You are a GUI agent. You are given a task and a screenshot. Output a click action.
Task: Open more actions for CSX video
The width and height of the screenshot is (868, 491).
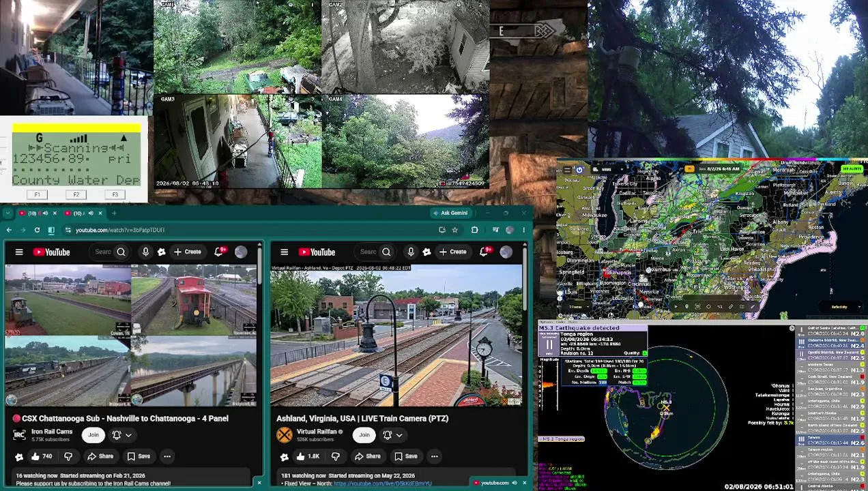(x=167, y=456)
